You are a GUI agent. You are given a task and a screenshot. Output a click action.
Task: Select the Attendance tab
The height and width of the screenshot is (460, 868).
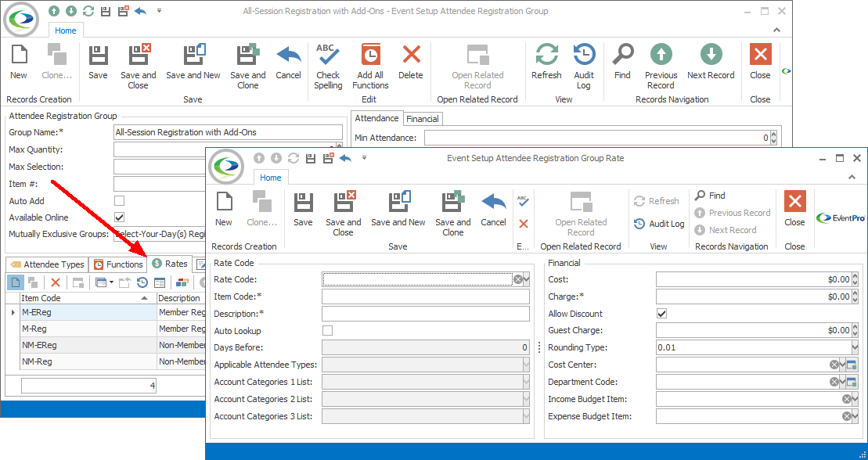pyautogui.click(x=376, y=118)
